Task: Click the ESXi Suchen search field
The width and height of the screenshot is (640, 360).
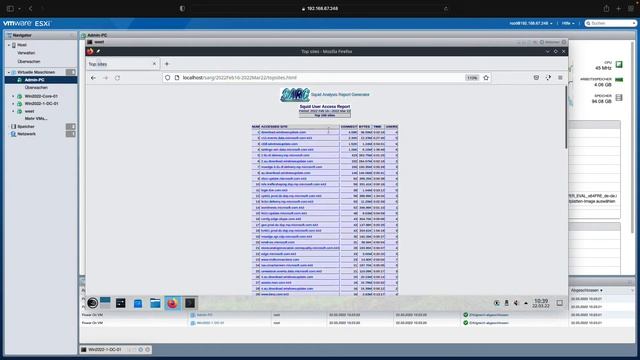Action: [610, 23]
